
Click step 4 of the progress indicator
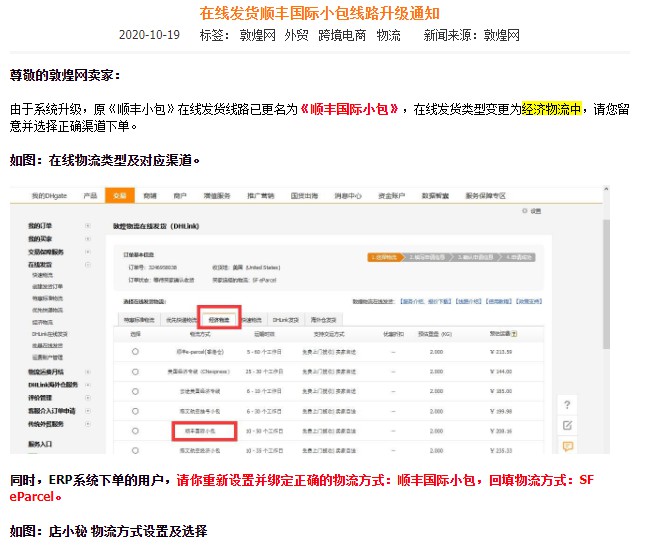(x=519, y=257)
